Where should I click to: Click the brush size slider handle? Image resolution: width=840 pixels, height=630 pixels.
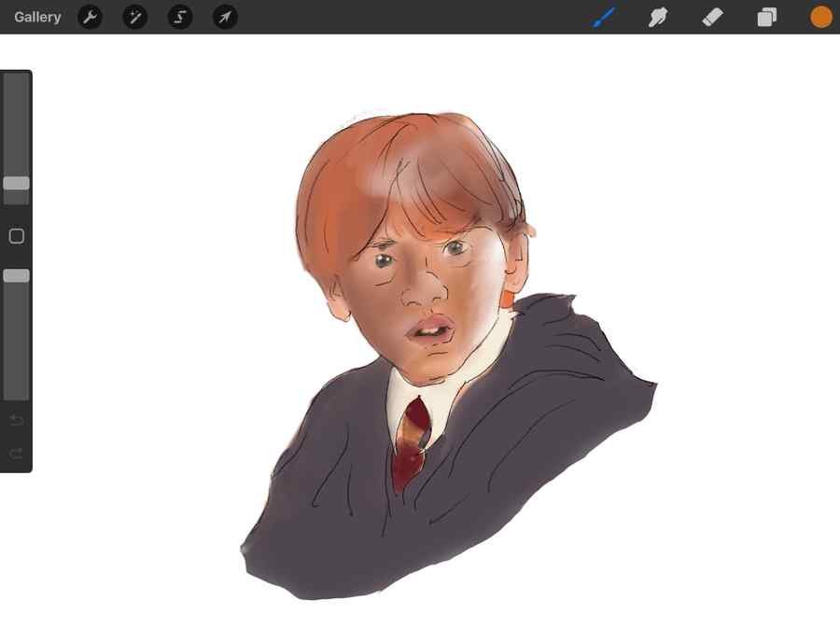coord(16,183)
